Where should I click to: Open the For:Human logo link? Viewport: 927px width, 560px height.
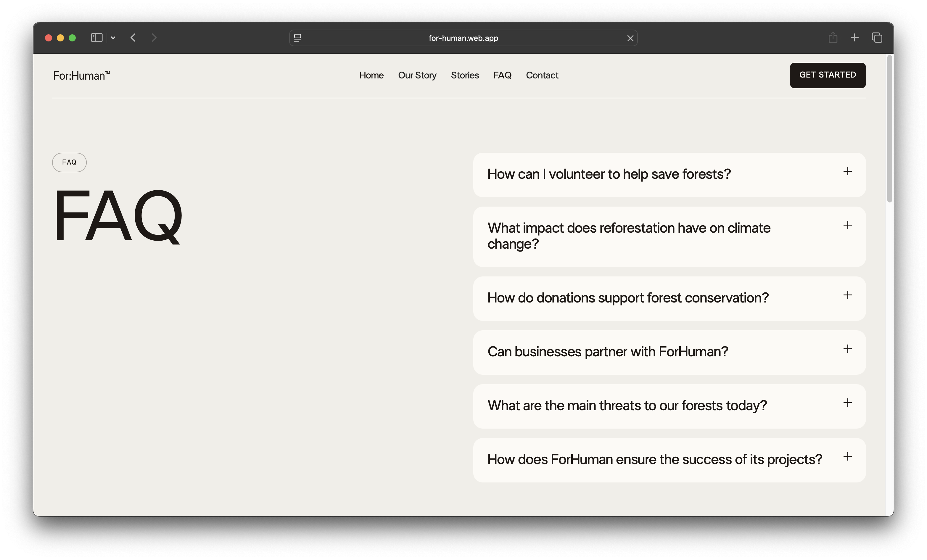[x=81, y=76]
